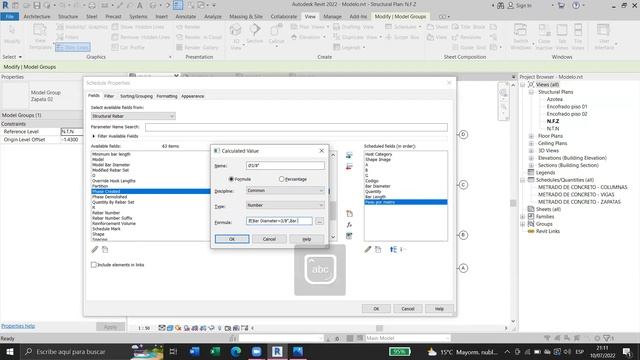Open Microsoft Edge from the taskbar
640x360 pixels.
click(x=236, y=351)
